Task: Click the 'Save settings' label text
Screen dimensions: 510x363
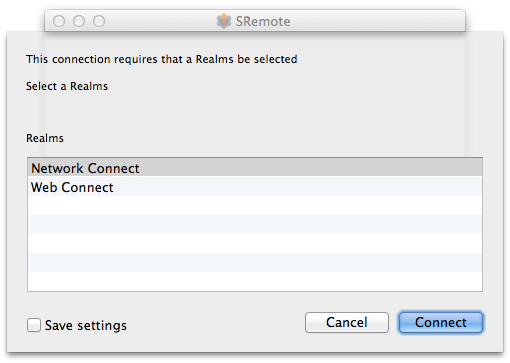Action: (x=86, y=325)
